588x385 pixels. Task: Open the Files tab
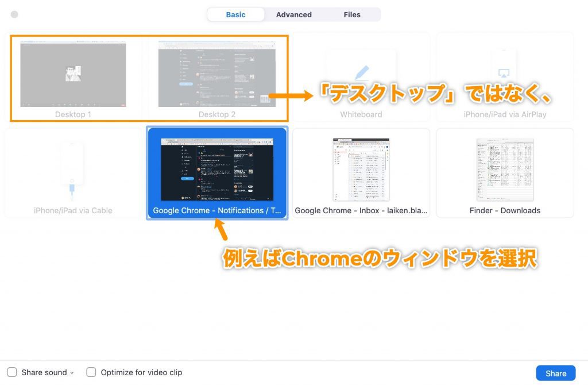tap(352, 14)
